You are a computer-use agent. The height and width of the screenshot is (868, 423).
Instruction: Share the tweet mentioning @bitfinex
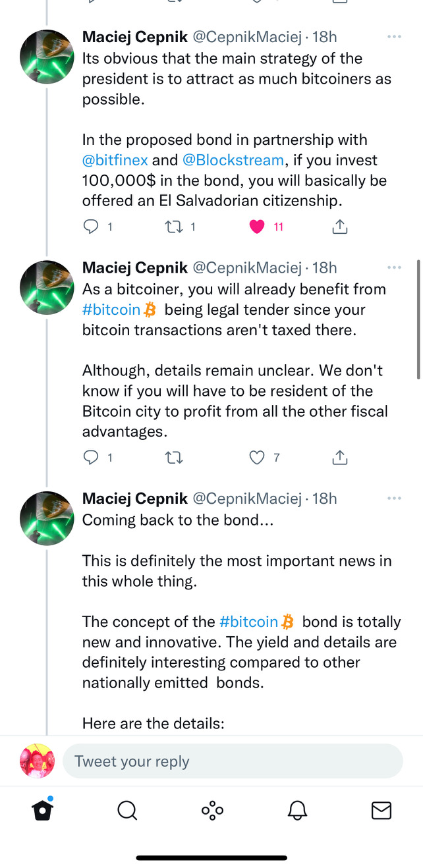click(x=339, y=227)
